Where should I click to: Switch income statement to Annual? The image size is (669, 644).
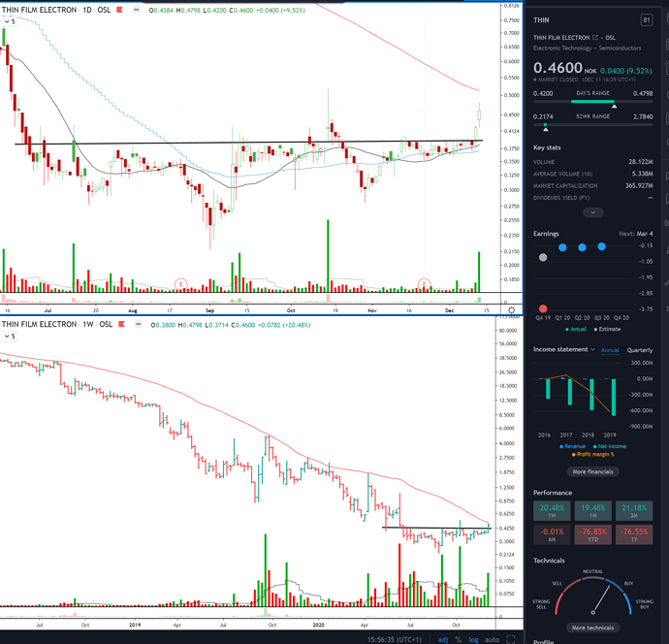(610, 350)
